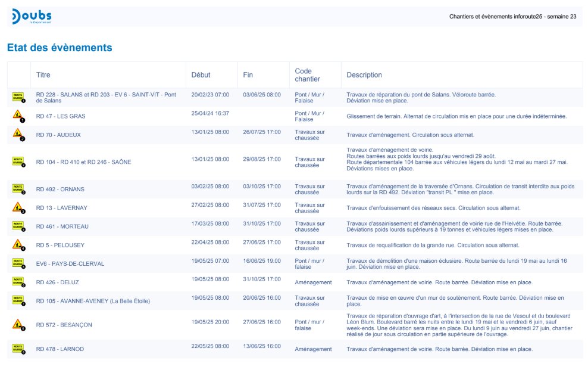Click the Description column header
This screenshot has height=373, width=588.
[x=364, y=75]
